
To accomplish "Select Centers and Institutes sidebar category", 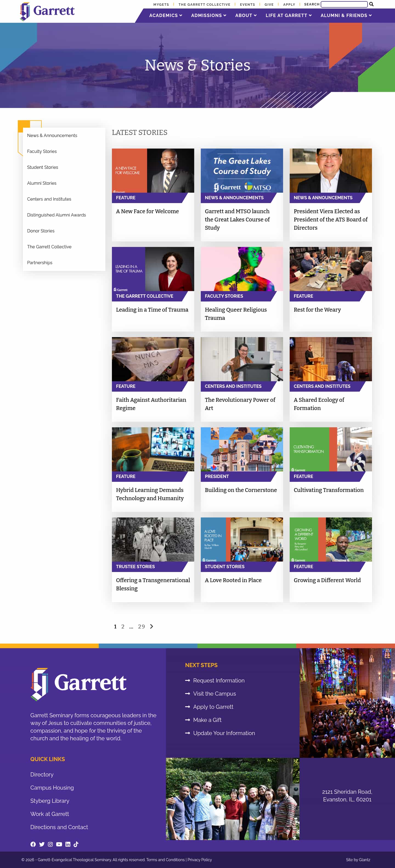I will 49,199.
